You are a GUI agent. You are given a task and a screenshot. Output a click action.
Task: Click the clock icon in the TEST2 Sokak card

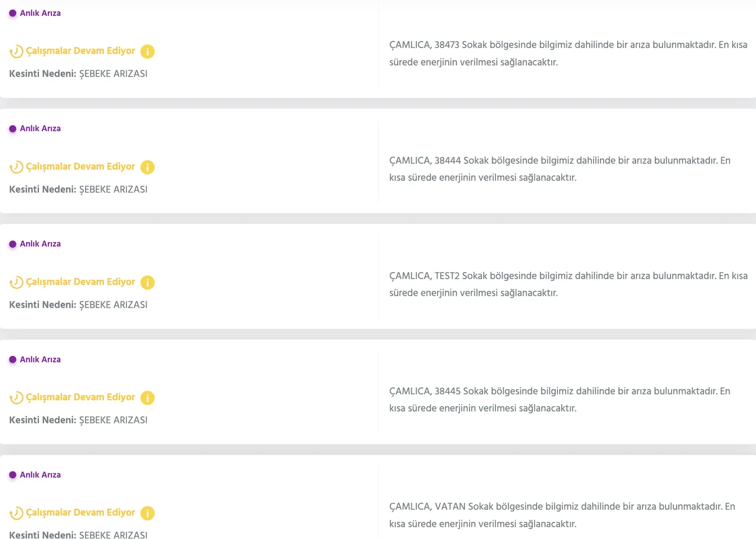coord(17,282)
